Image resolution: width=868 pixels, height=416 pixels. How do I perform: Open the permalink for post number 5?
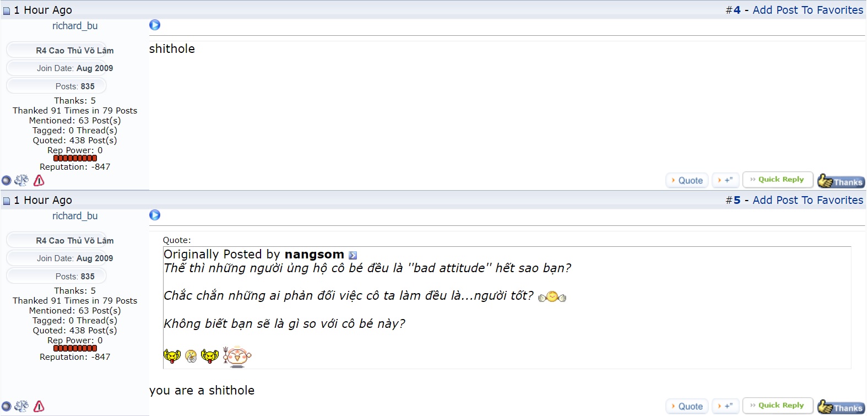click(x=736, y=200)
